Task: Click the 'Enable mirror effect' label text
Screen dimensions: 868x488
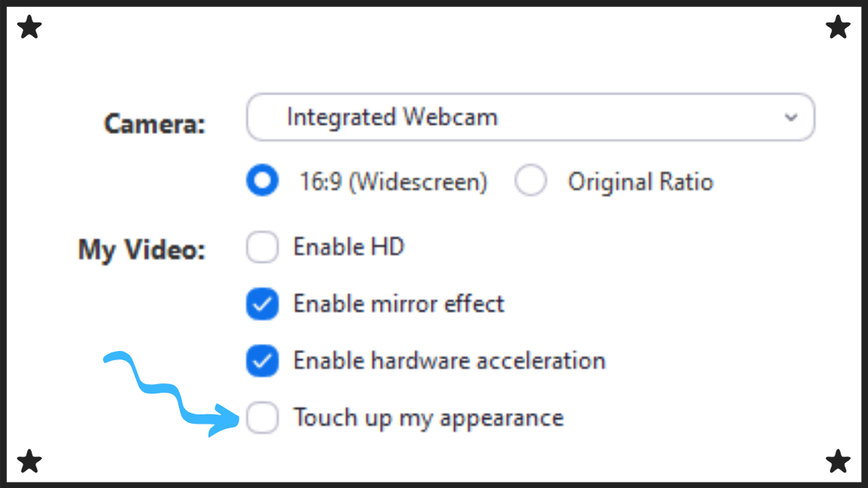Action: click(x=398, y=304)
